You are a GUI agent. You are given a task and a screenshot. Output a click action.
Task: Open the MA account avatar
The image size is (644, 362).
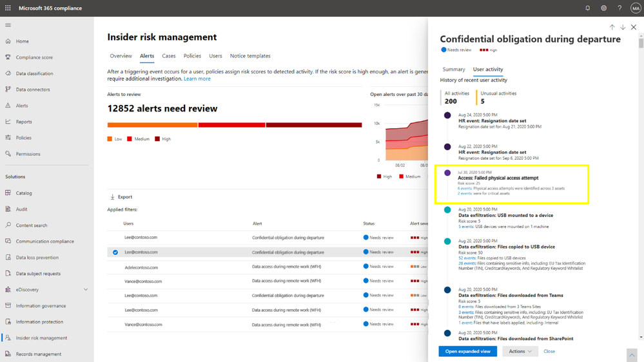[x=636, y=8]
